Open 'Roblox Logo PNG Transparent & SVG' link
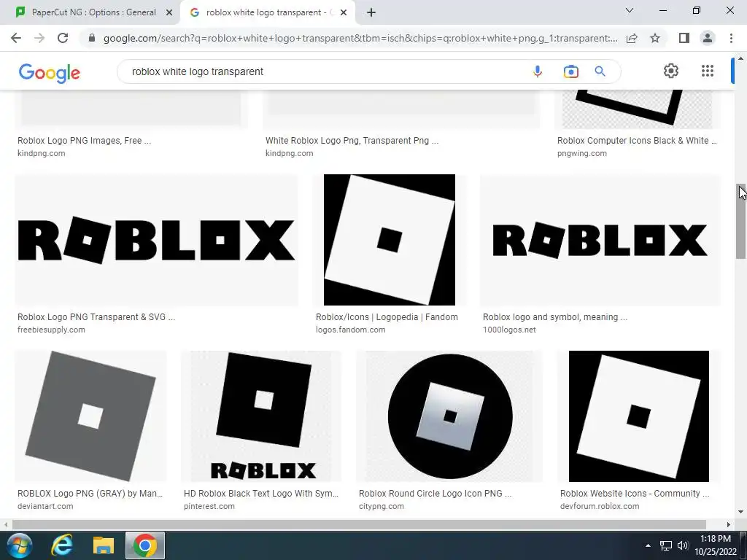The height and width of the screenshot is (560, 747). coord(96,317)
